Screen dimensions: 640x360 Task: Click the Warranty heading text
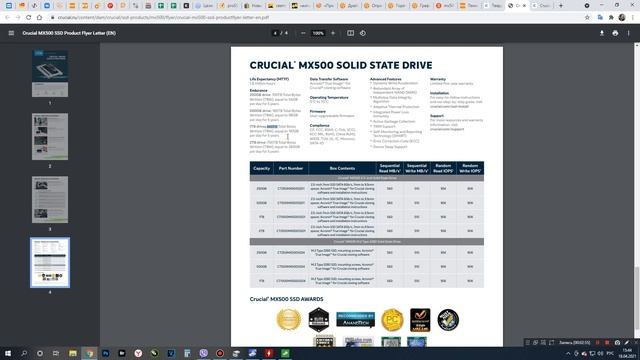click(438, 79)
